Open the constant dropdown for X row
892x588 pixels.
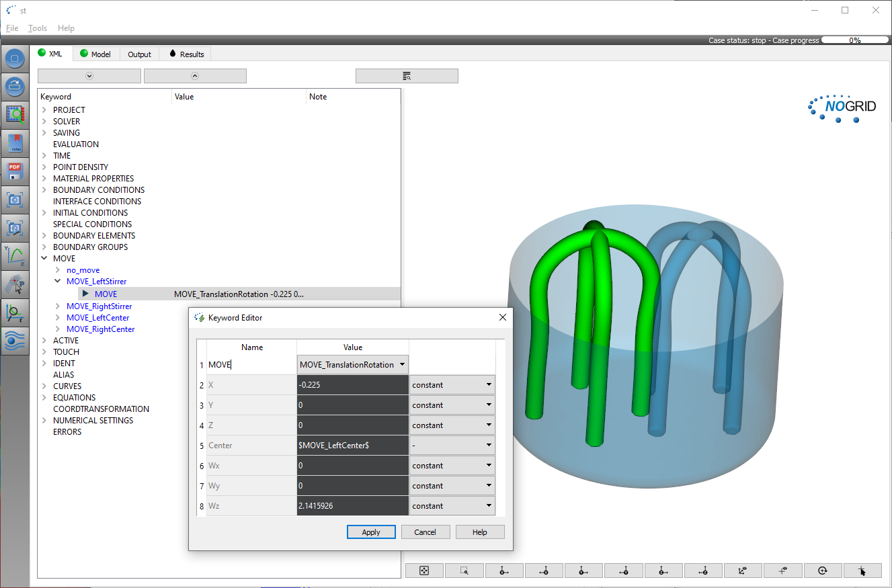452,385
